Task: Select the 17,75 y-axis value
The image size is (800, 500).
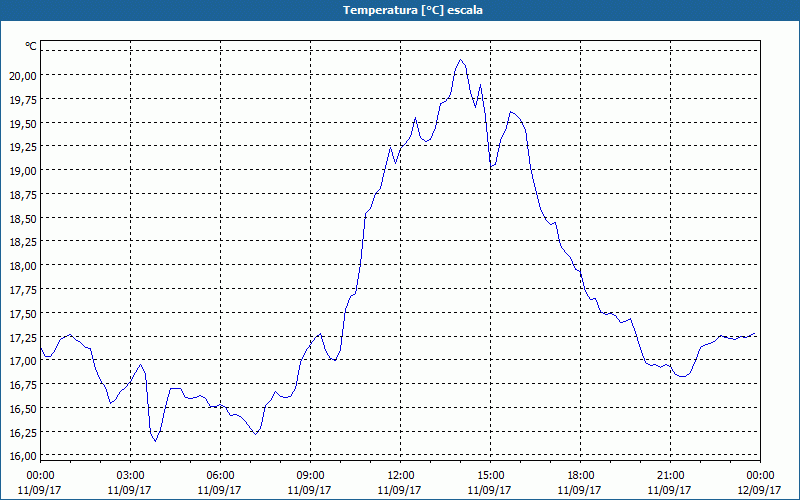Action: (23, 290)
